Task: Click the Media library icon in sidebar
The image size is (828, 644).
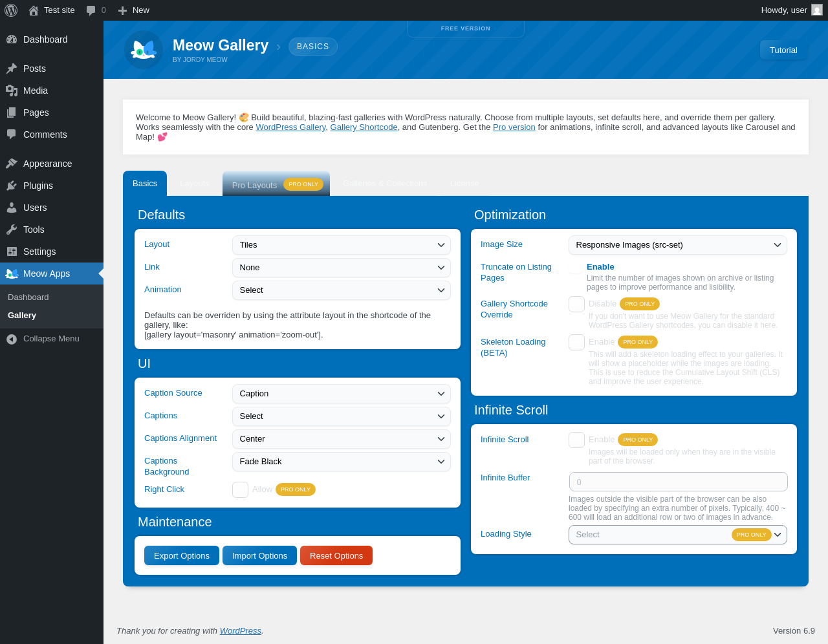Action: pos(12,91)
